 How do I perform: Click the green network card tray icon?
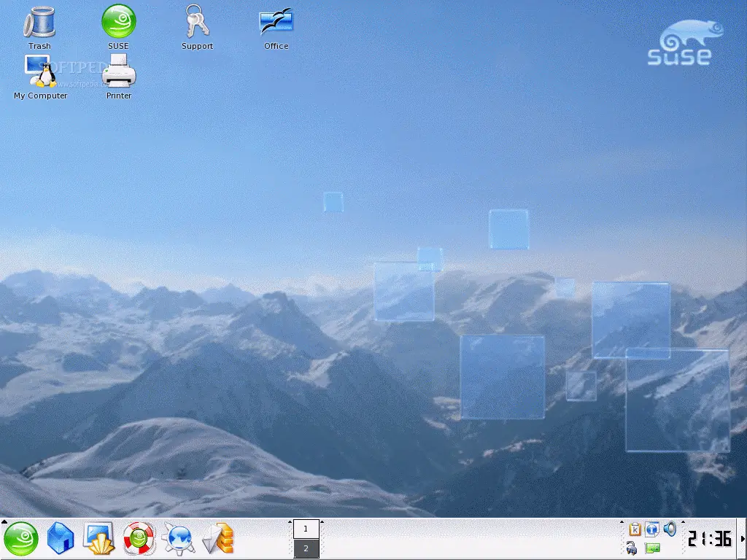[652, 548]
